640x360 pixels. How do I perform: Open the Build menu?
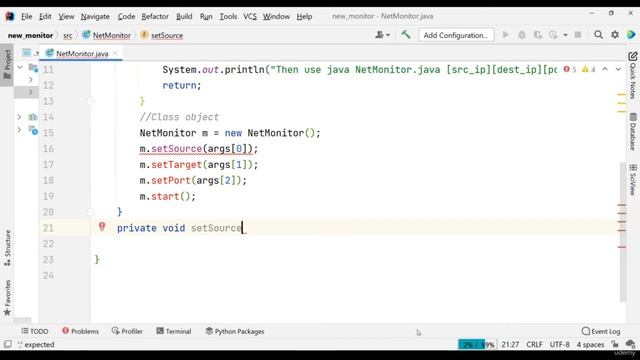pos(184,16)
